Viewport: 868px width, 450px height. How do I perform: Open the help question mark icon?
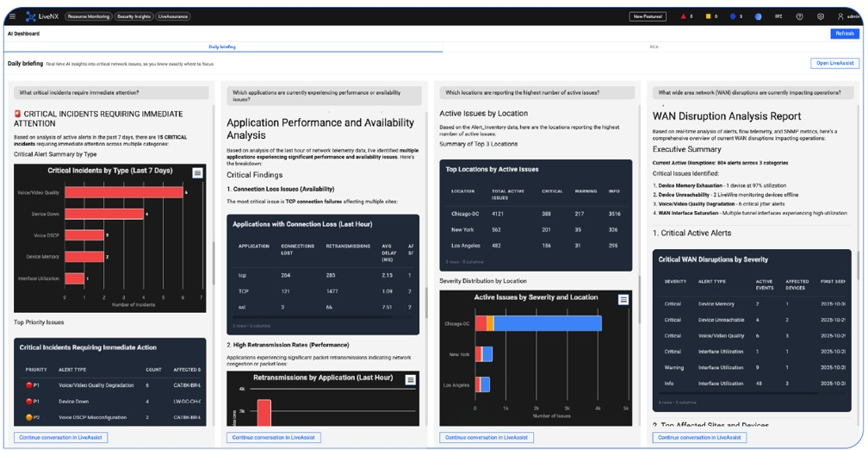(799, 16)
